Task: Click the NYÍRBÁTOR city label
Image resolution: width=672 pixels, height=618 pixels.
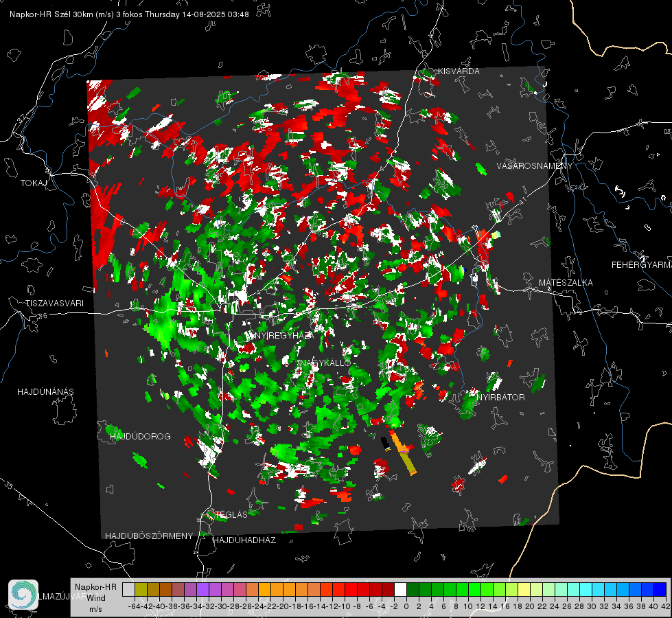Action: point(500,398)
